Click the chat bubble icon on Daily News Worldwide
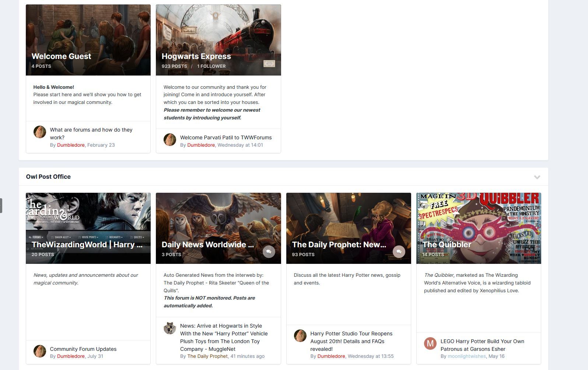The height and width of the screenshot is (370, 588). 269,252
